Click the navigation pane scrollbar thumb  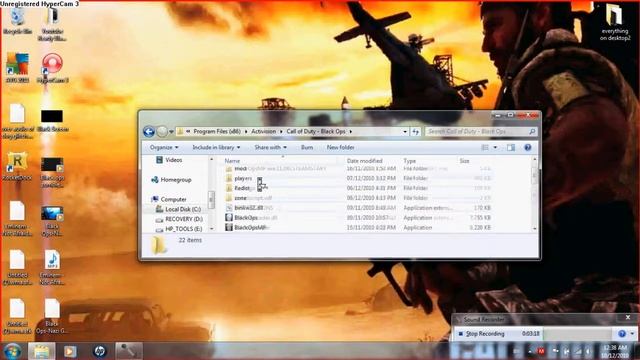click(211, 200)
